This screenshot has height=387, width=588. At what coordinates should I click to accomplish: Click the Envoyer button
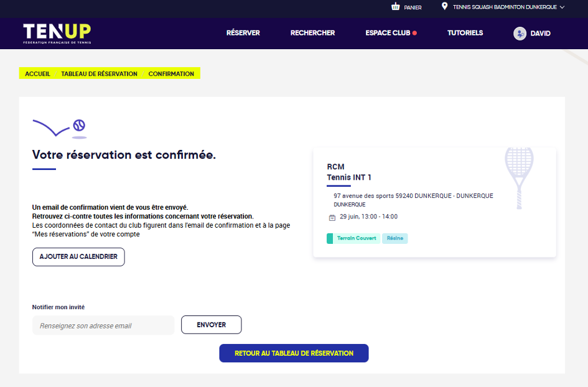pyautogui.click(x=211, y=325)
